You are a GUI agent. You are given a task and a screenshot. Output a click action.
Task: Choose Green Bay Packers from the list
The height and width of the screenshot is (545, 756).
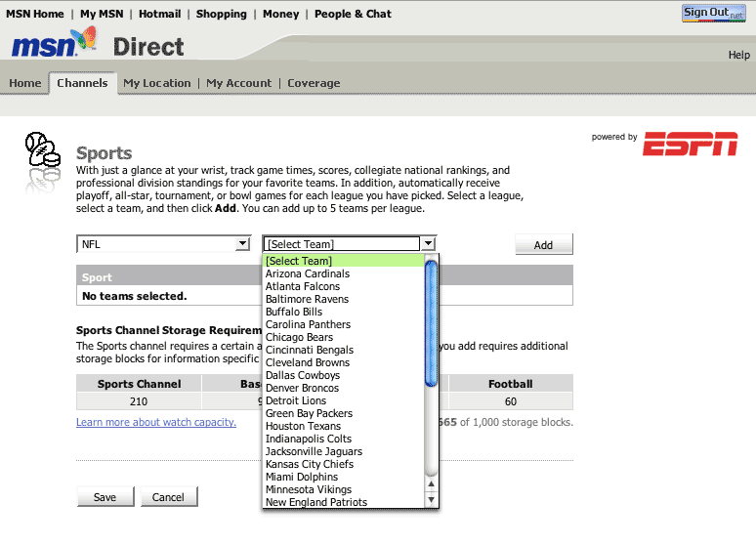(x=344, y=413)
